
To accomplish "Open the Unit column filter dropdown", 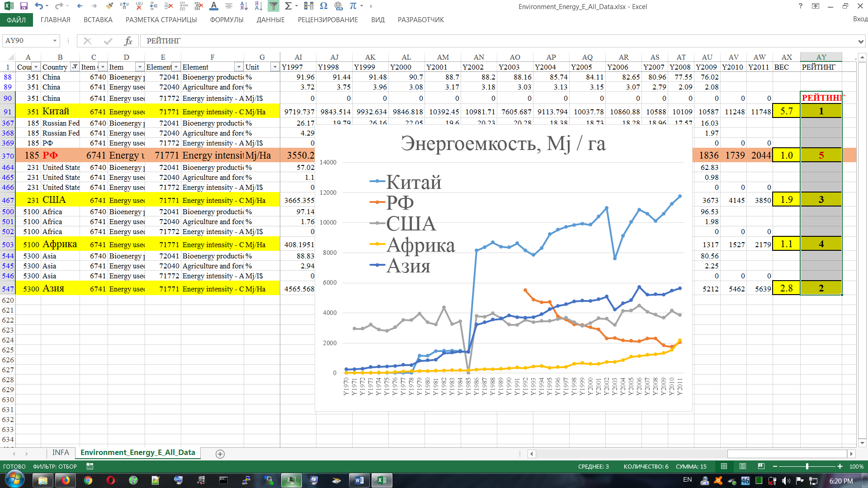I will 274,67.
